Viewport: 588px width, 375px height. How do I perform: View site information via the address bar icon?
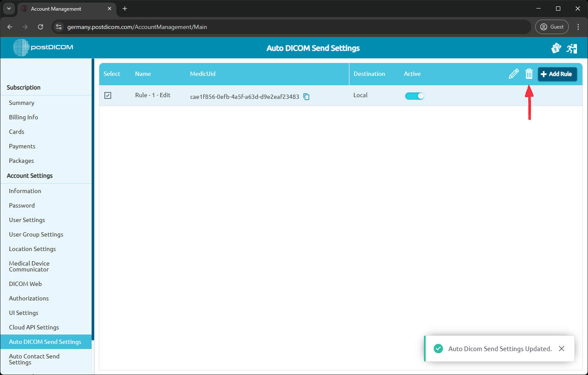[x=58, y=26]
